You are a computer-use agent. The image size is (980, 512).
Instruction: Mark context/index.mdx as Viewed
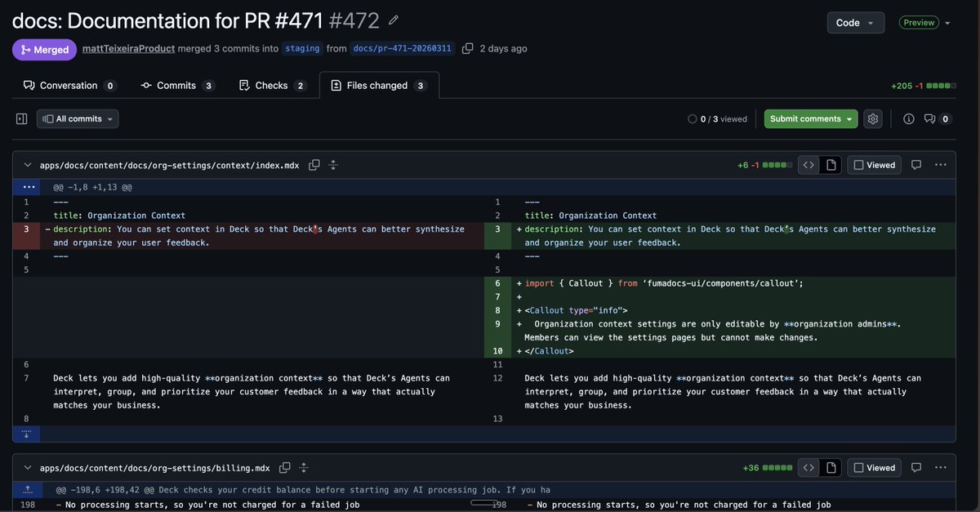[874, 165]
